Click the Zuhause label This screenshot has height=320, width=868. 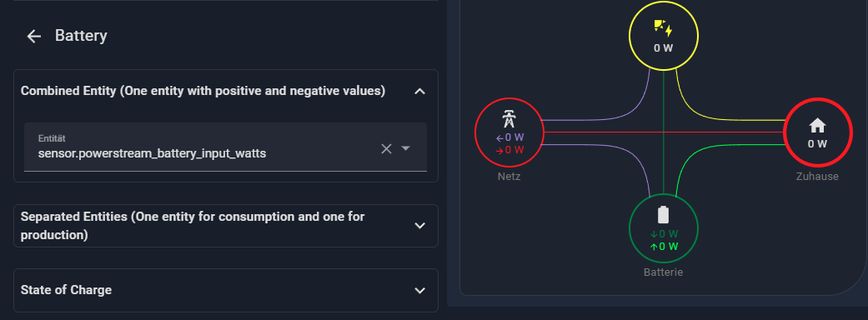click(x=817, y=177)
